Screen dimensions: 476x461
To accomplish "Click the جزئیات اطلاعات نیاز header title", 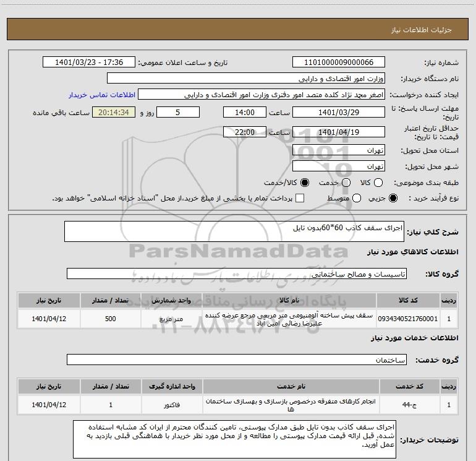I will [x=421, y=30].
